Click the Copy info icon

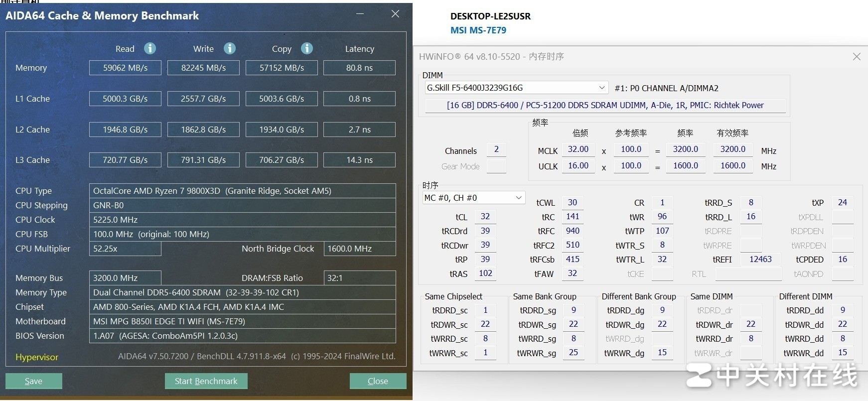(x=307, y=48)
